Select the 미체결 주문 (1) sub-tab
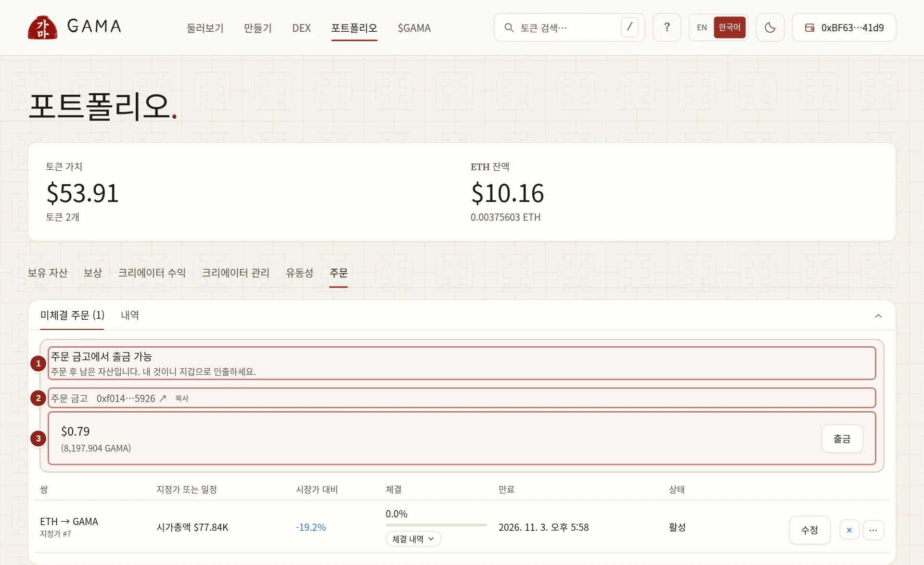Image resolution: width=924 pixels, height=565 pixels. pos(72,315)
